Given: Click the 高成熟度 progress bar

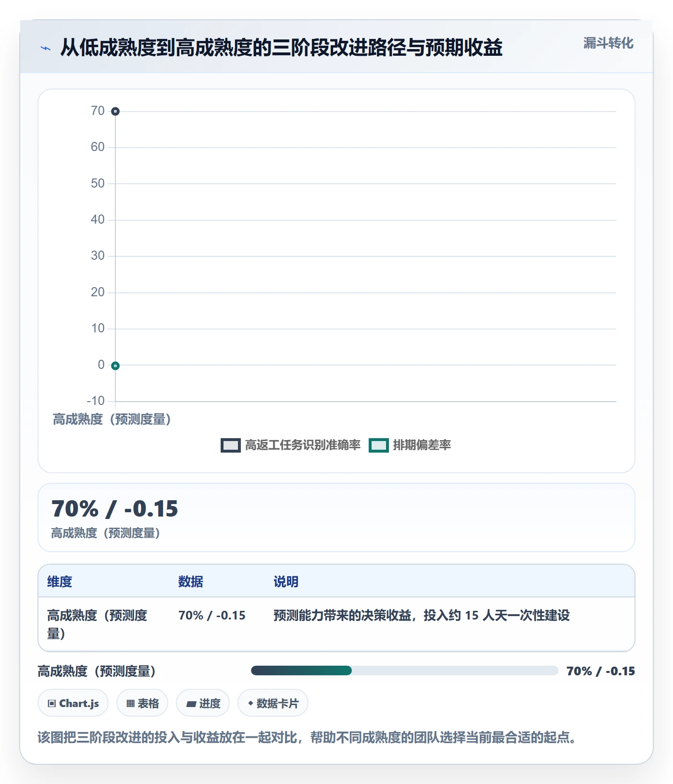Looking at the screenshot, I should pyautogui.click(x=404, y=670).
